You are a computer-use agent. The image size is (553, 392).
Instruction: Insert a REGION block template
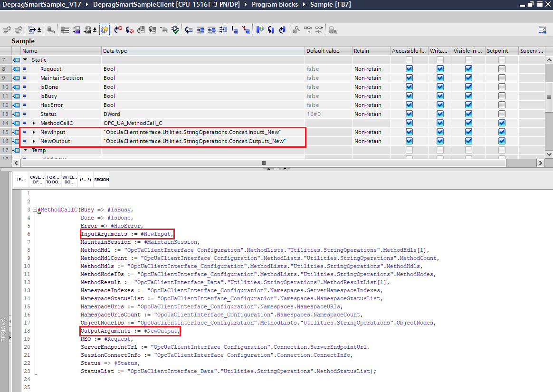102,180
